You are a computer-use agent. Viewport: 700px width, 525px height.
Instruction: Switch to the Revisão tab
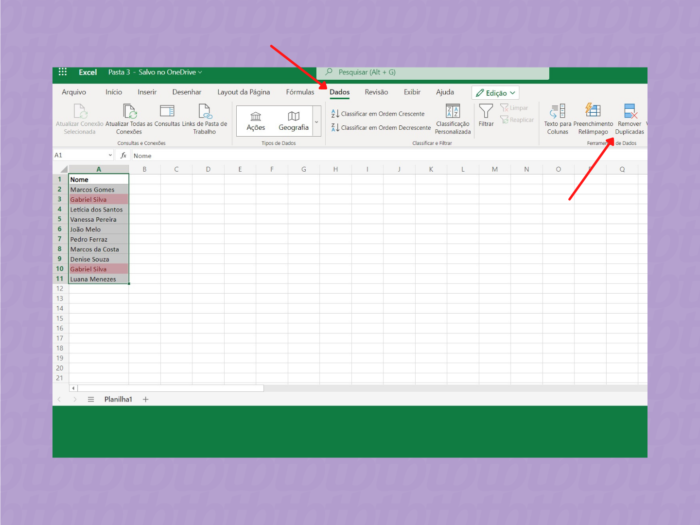(376, 92)
